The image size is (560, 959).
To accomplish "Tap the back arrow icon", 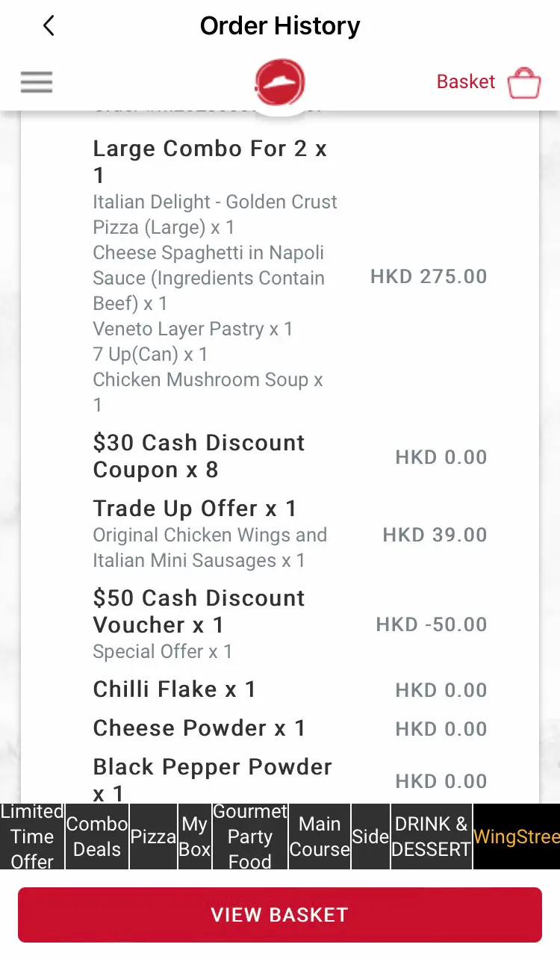I will point(49,26).
